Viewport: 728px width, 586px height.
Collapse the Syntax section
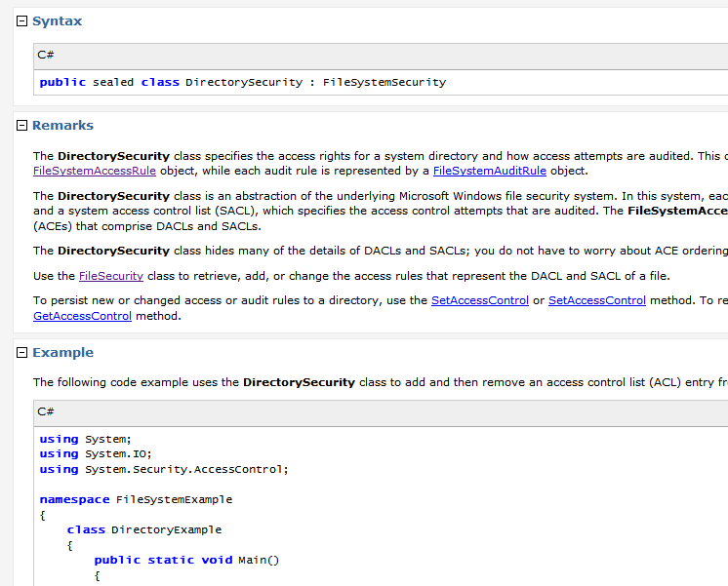tap(21, 20)
